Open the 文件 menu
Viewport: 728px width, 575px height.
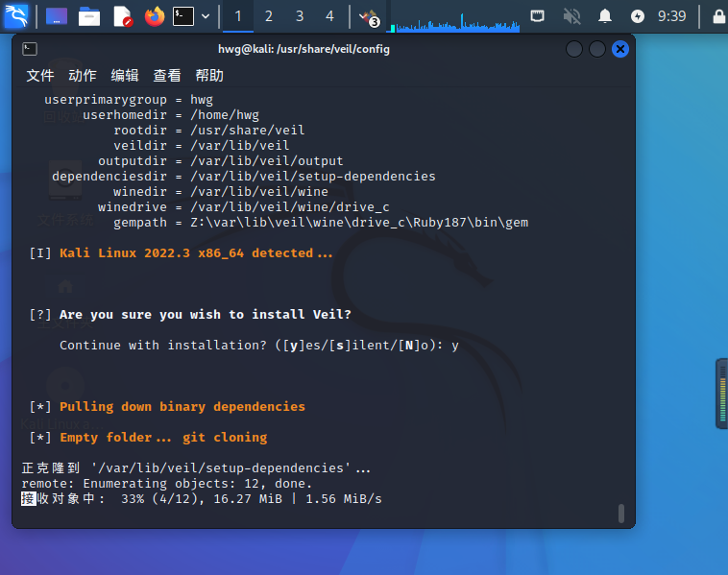coord(40,75)
